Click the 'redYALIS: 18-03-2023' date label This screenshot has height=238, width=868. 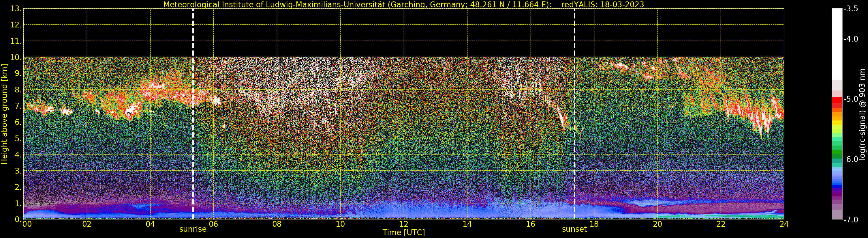(602, 4)
